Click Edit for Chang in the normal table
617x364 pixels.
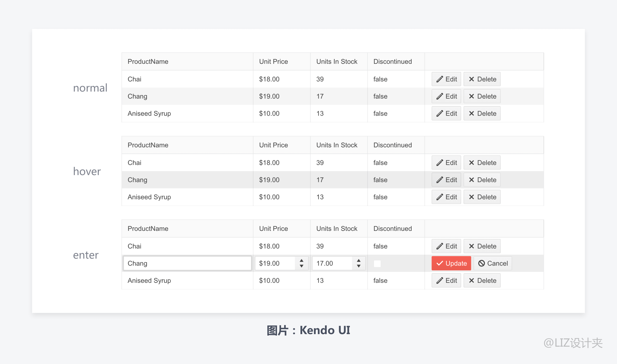click(446, 96)
